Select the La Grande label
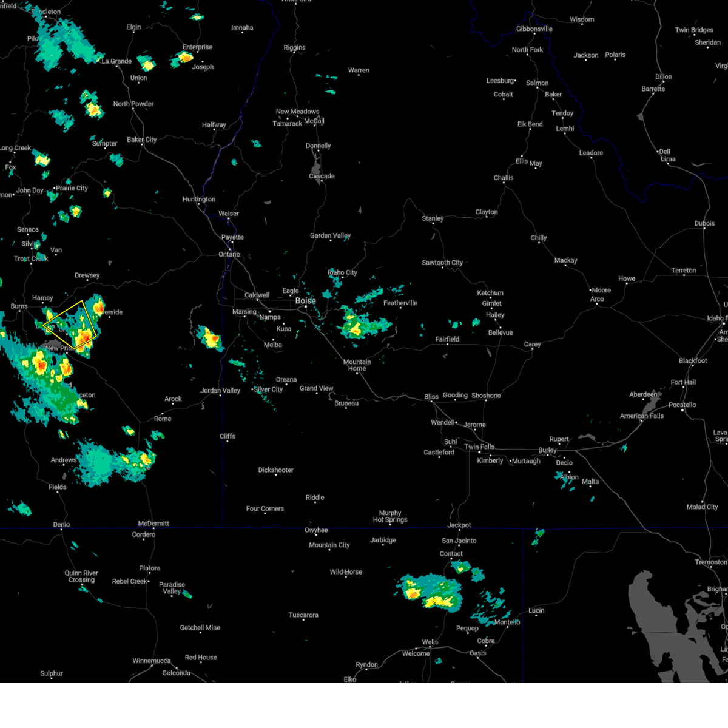The width and height of the screenshot is (728, 728). pos(116,61)
